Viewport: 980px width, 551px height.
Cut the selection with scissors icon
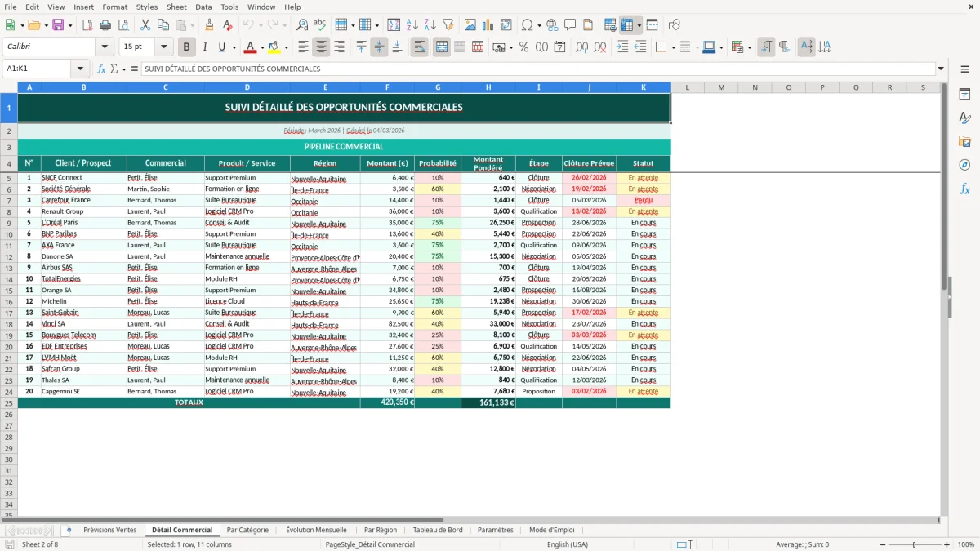145,25
